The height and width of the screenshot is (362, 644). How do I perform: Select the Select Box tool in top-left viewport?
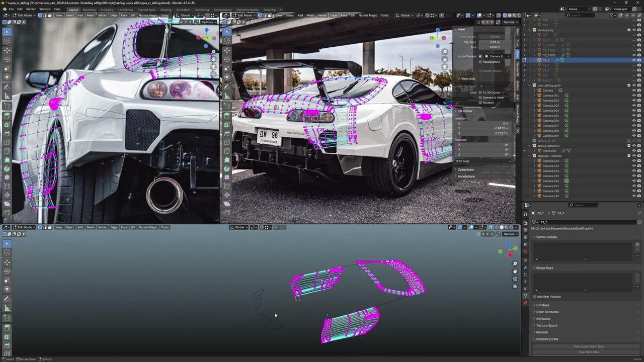7,31
